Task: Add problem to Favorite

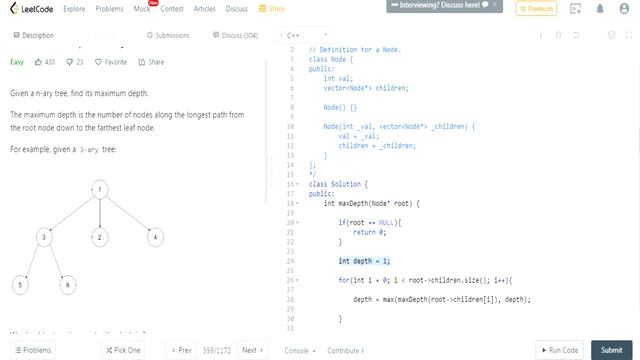Action: pos(111,62)
